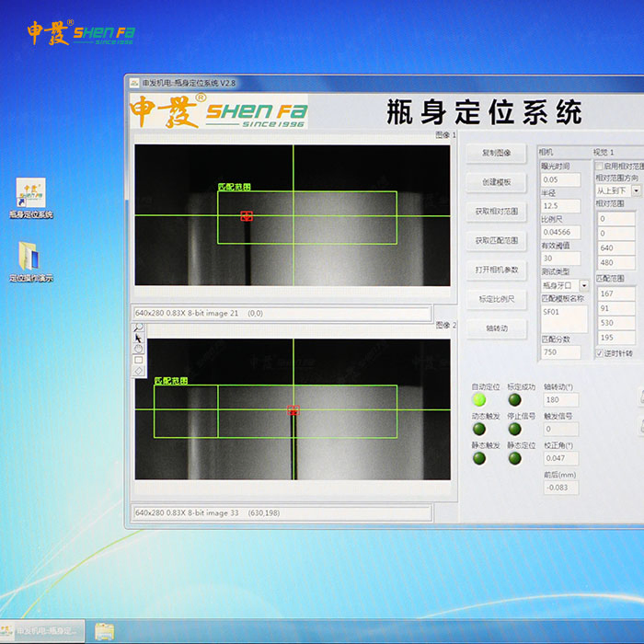This screenshot has height=644, width=644.
Task: Pick the rotated rectangle tool in image palette
Action: 139,371
